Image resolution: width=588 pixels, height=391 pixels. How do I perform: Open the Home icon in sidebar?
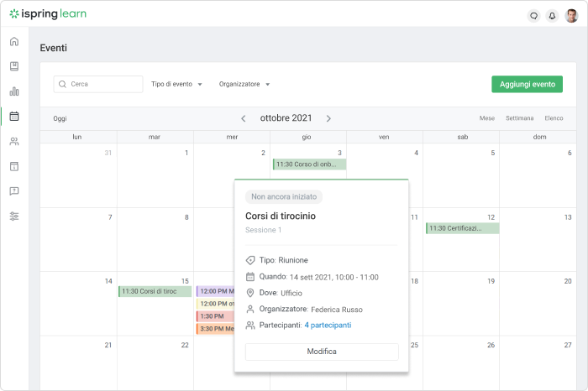(x=14, y=42)
